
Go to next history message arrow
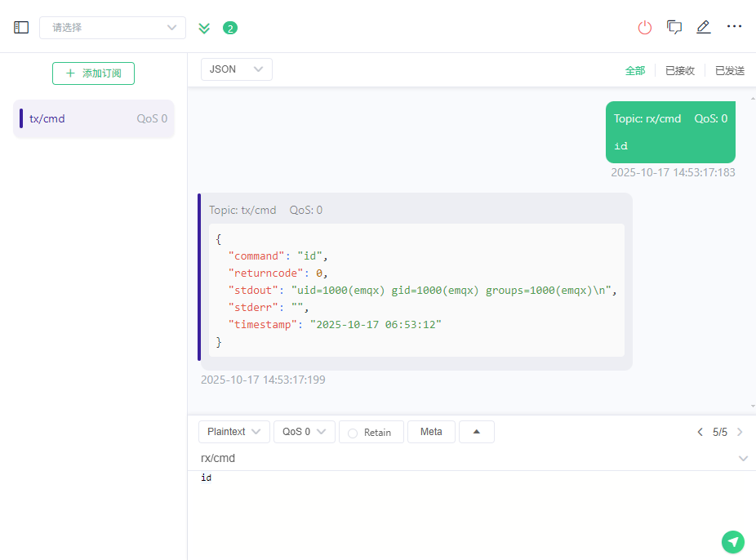coord(740,432)
